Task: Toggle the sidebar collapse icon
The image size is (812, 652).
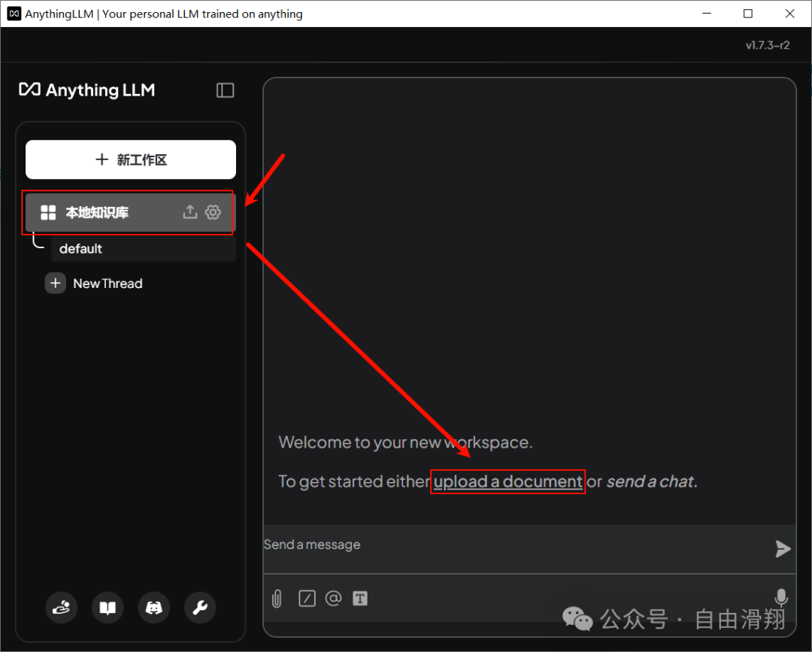Action: tap(225, 90)
